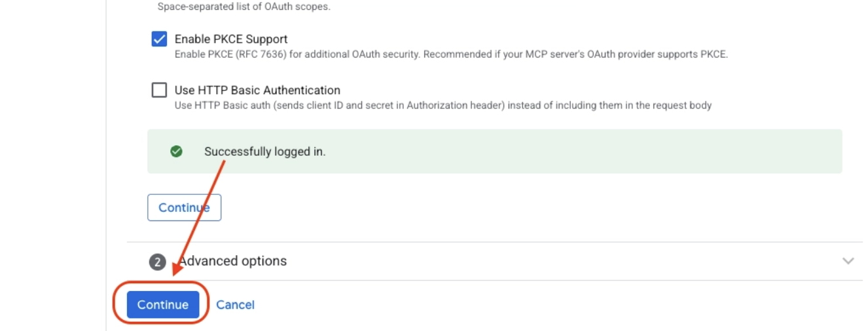868x331 pixels.
Task: Click the 'Successfully logged in.' message text
Action: tap(264, 151)
